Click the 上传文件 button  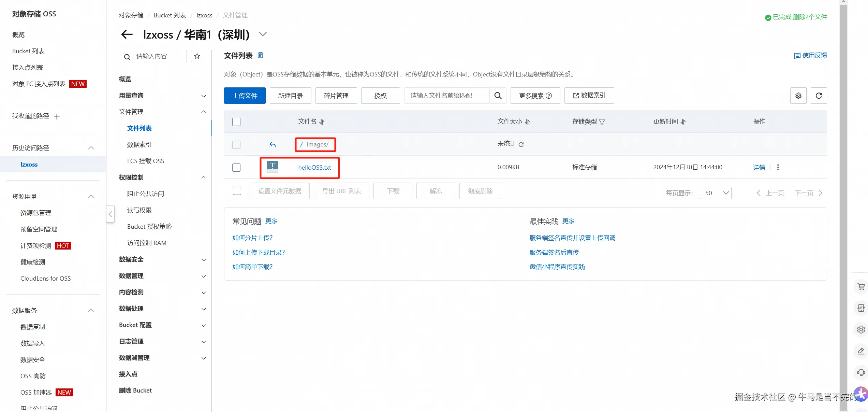[x=245, y=96]
